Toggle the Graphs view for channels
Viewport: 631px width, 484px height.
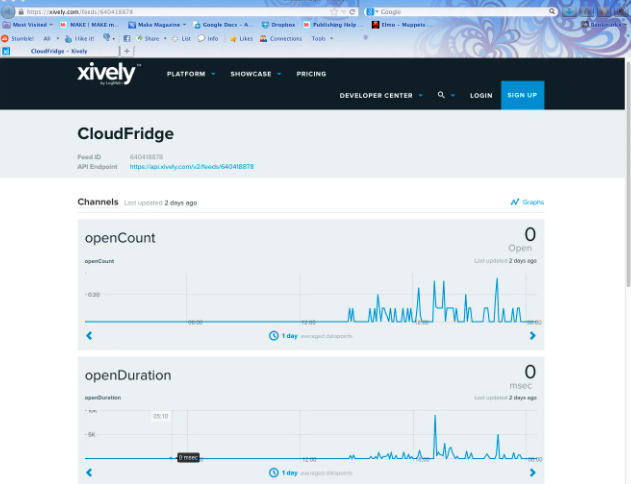point(527,202)
